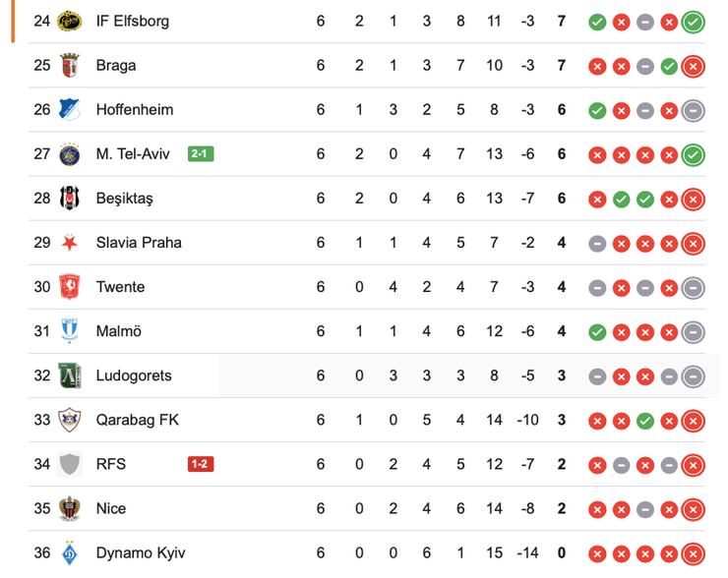Click IF Elfsborg's most recent win indicator
The width and height of the screenshot is (728, 578).
(x=693, y=21)
